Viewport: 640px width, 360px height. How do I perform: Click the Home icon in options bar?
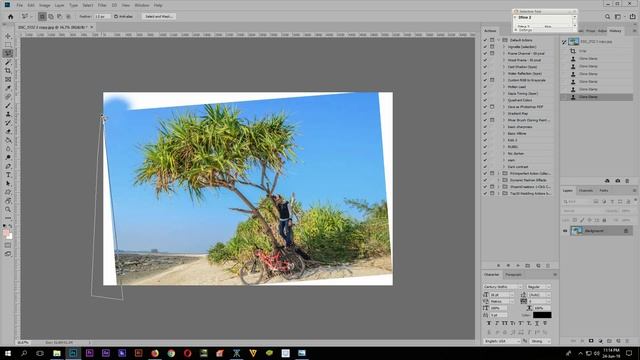coord(11,17)
